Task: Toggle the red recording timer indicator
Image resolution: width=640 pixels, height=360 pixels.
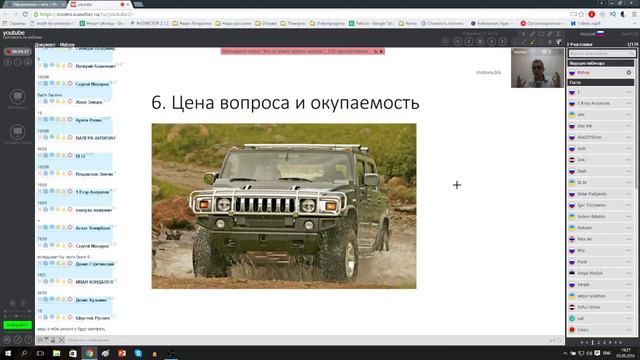Action: click(18, 52)
